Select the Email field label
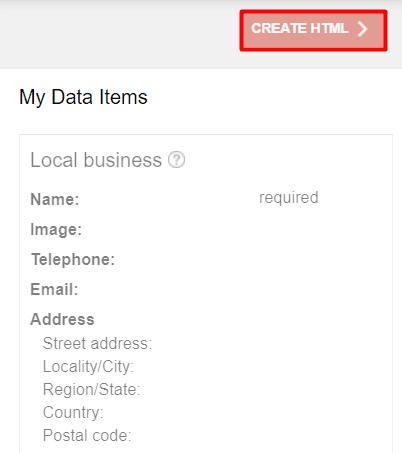The height and width of the screenshot is (453, 402). (54, 289)
